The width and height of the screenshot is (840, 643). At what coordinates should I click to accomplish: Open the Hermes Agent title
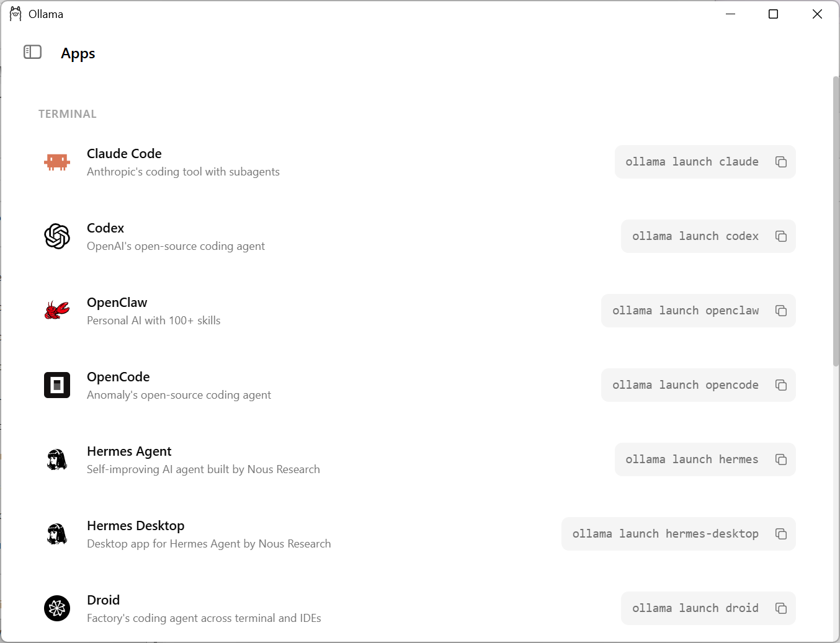[x=129, y=451]
